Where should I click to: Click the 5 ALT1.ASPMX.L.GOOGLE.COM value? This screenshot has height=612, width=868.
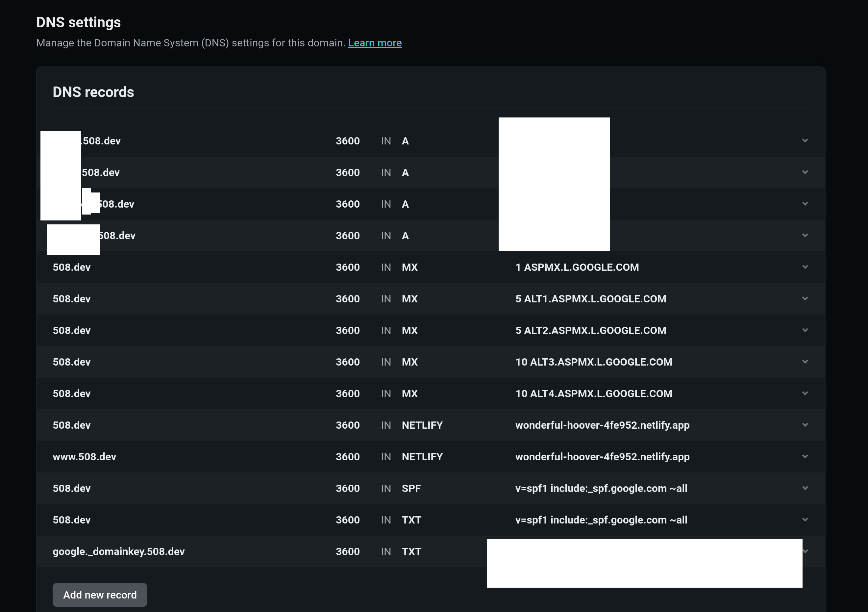(591, 299)
